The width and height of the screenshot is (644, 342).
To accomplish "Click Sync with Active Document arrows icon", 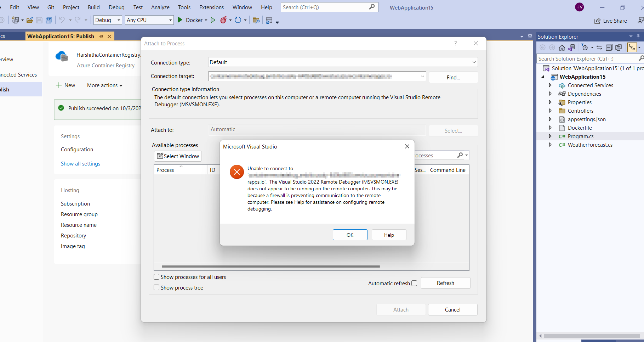I will click(x=599, y=47).
